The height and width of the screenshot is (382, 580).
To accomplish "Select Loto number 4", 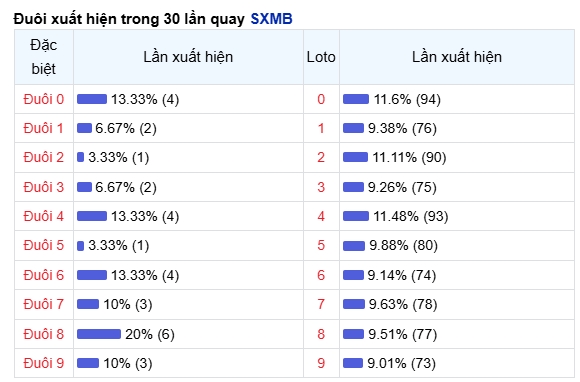I will point(321,216).
